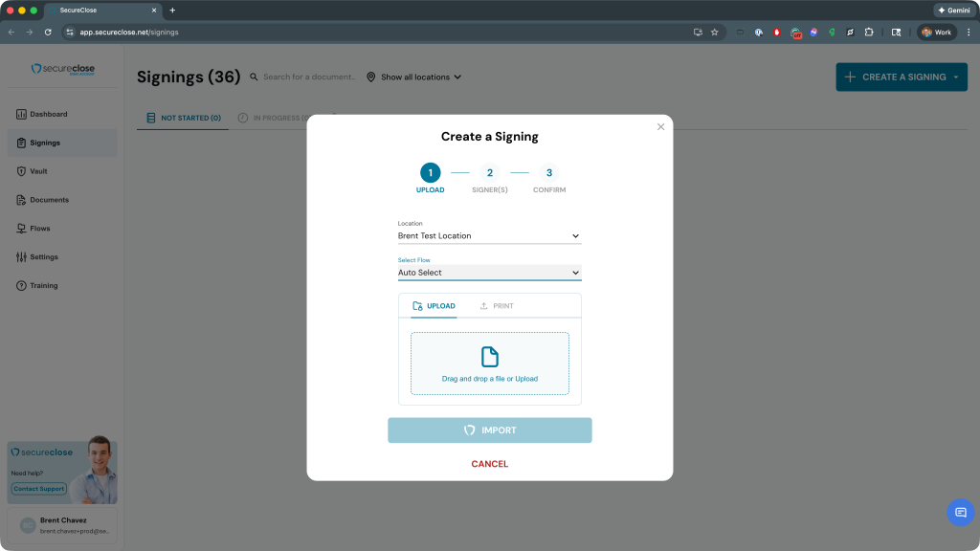Open the Select Flow dropdown
The image size is (980, 551).
click(x=489, y=273)
